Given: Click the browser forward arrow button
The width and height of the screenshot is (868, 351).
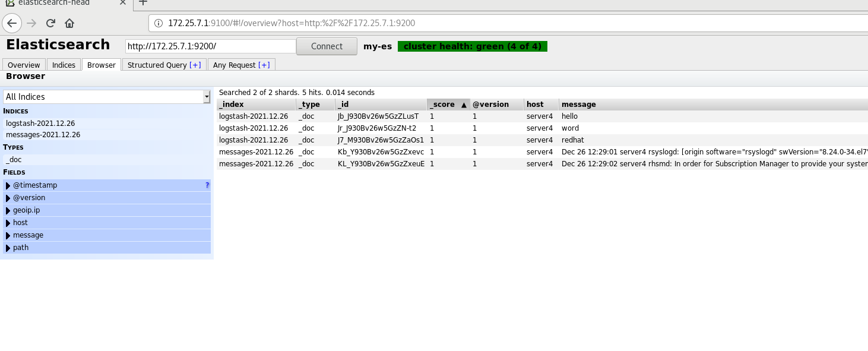Looking at the screenshot, I should click(x=31, y=23).
